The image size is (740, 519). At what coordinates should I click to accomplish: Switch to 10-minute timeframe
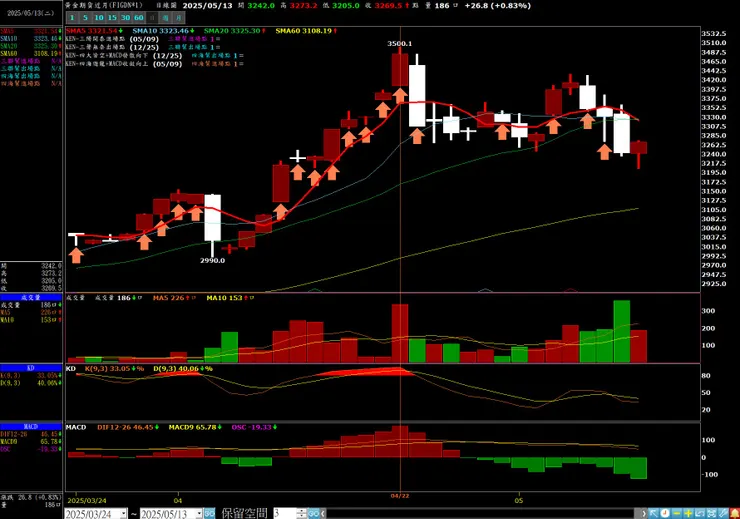[99, 17]
